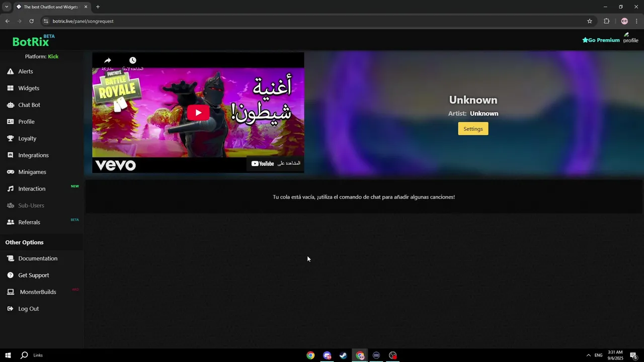Open the Widgets menu item

(x=29, y=88)
